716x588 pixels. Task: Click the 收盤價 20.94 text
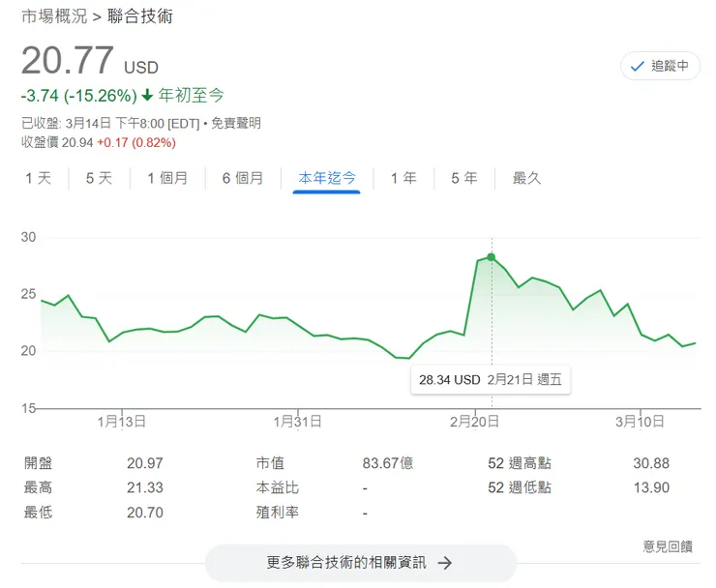click(x=57, y=142)
